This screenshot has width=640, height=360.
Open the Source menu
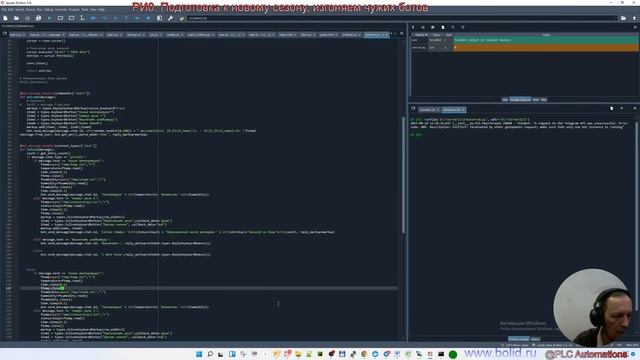coord(31,9)
